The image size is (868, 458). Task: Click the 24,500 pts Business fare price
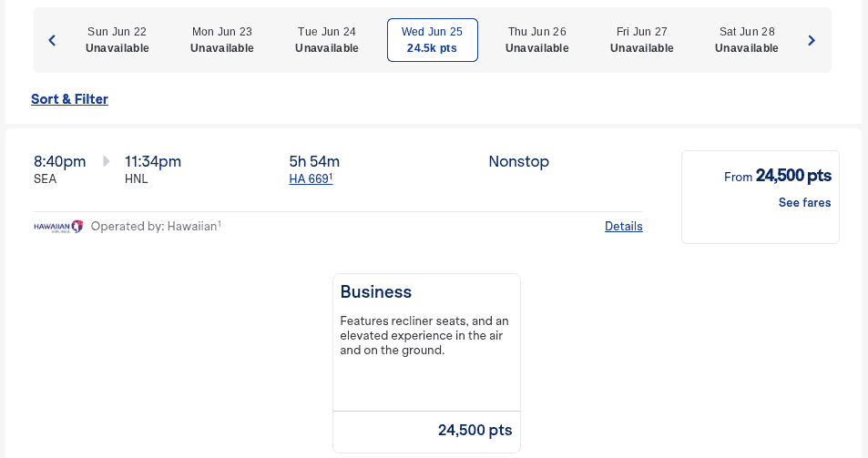coord(475,430)
